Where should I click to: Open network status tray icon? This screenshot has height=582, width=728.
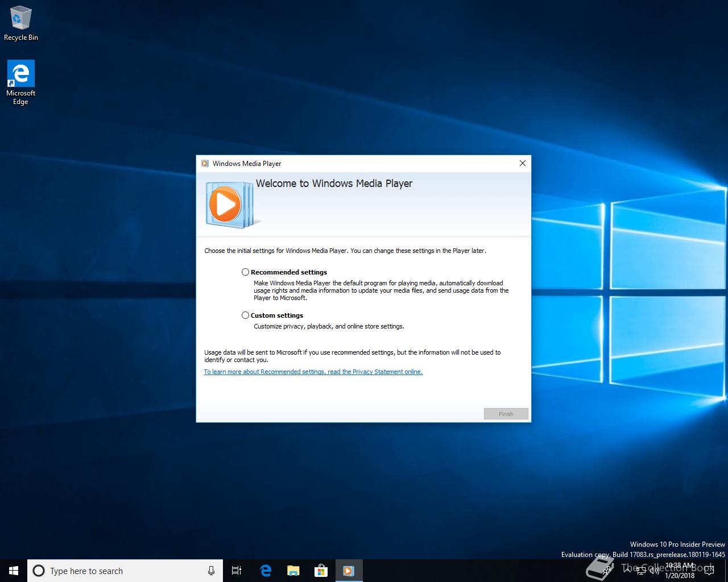[x=641, y=571]
